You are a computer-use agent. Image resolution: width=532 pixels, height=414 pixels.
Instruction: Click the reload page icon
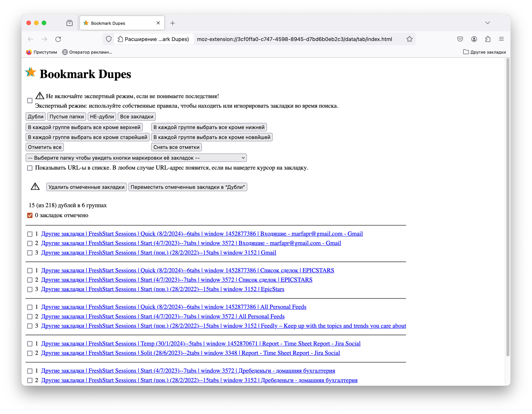[58, 39]
